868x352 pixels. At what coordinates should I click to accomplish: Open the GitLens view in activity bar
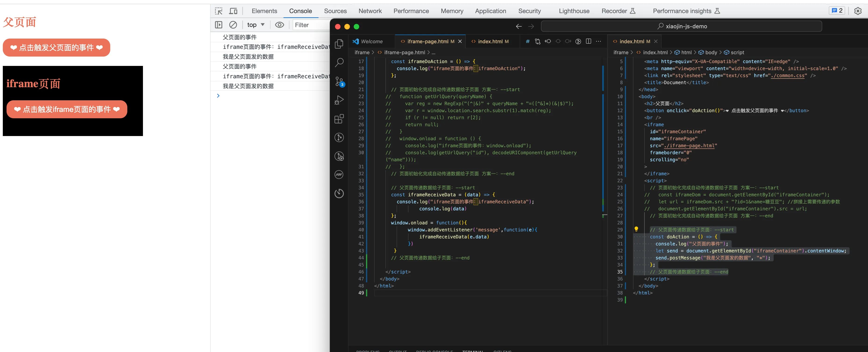pos(339,138)
